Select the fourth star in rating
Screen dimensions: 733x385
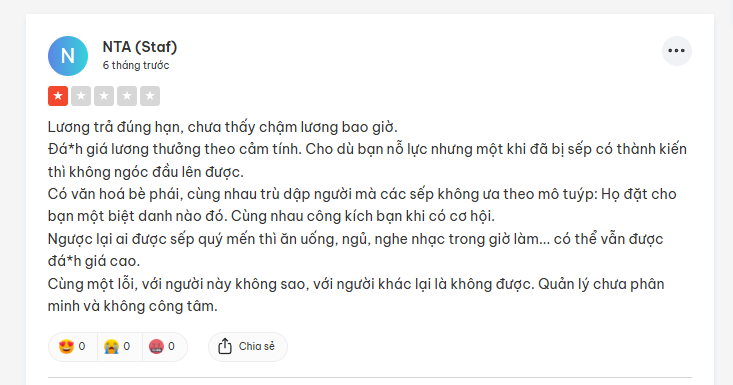127,96
